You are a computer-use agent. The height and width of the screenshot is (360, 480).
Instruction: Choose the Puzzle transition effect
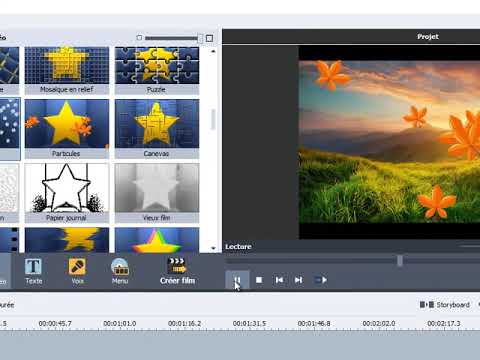tap(157, 70)
